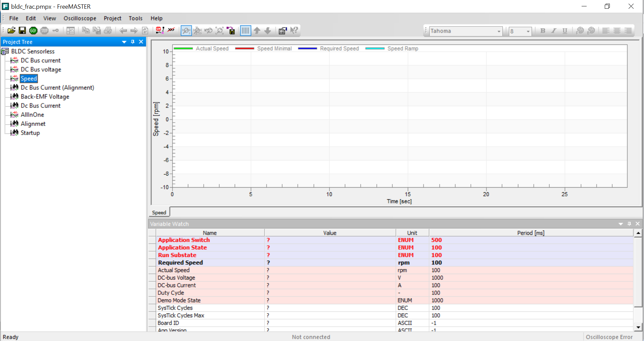
Task: Open the foreground color palette icon
Action: pyautogui.click(x=580, y=31)
